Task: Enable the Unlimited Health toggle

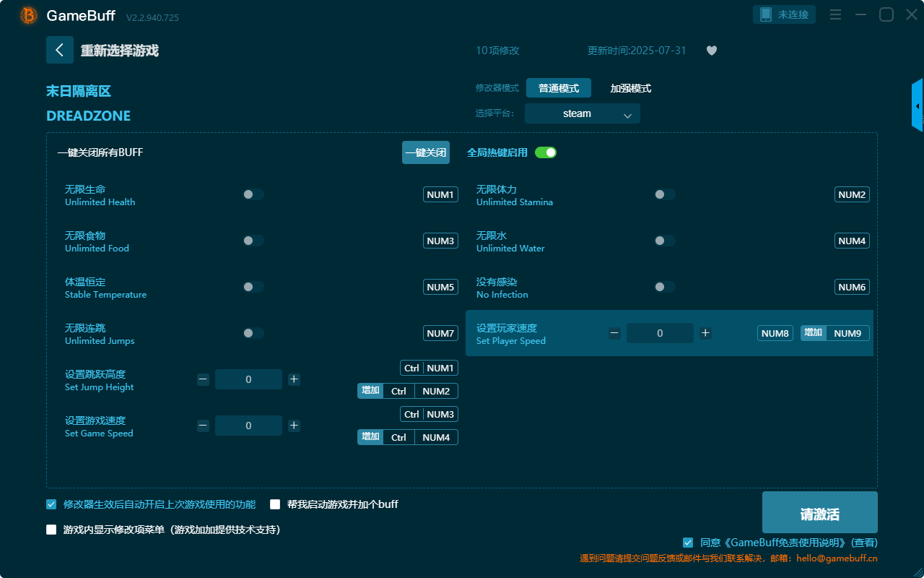Action: click(253, 194)
